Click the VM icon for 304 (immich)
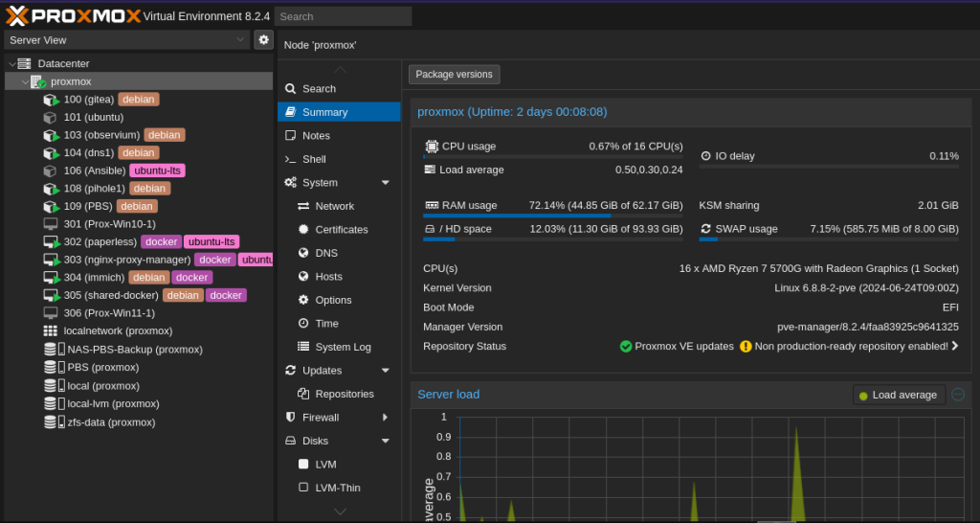 pyautogui.click(x=51, y=277)
